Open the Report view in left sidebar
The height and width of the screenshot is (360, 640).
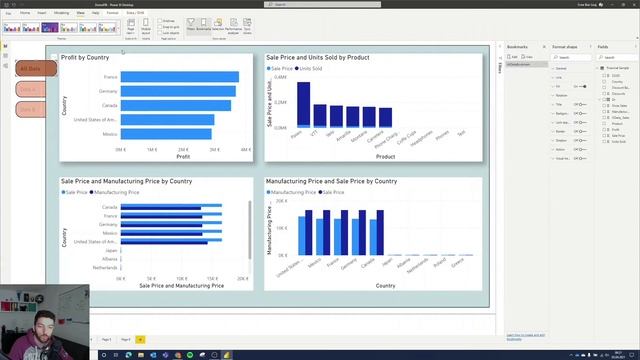5,46
